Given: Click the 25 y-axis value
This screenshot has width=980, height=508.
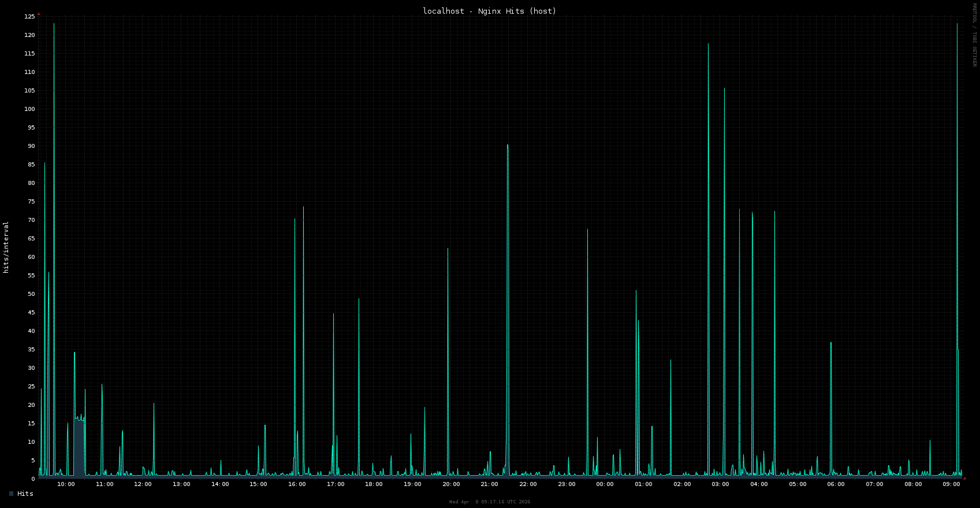Looking at the screenshot, I should (31, 387).
